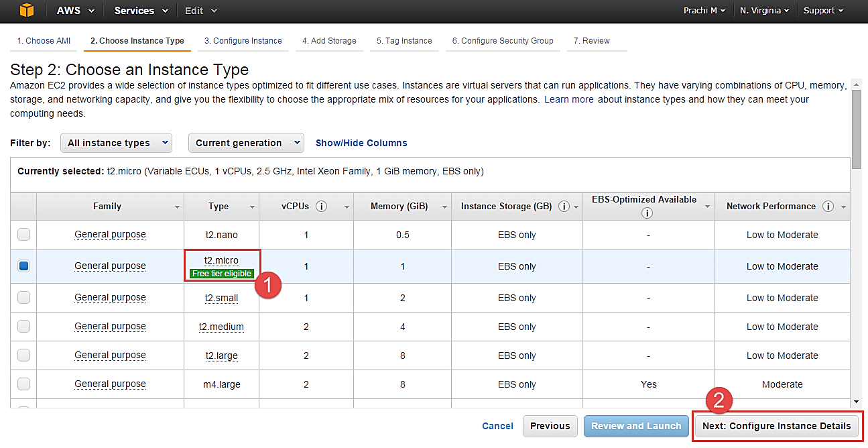This screenshot has width=868, height=448.
Task: Click the vCPUs column info icon
Action: pos(322,207)
